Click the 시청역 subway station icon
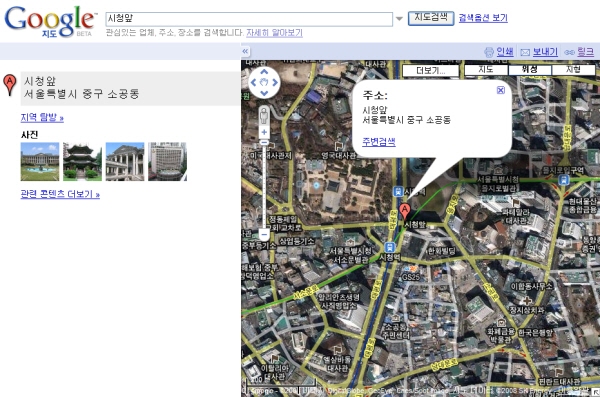 pos(390,247)
